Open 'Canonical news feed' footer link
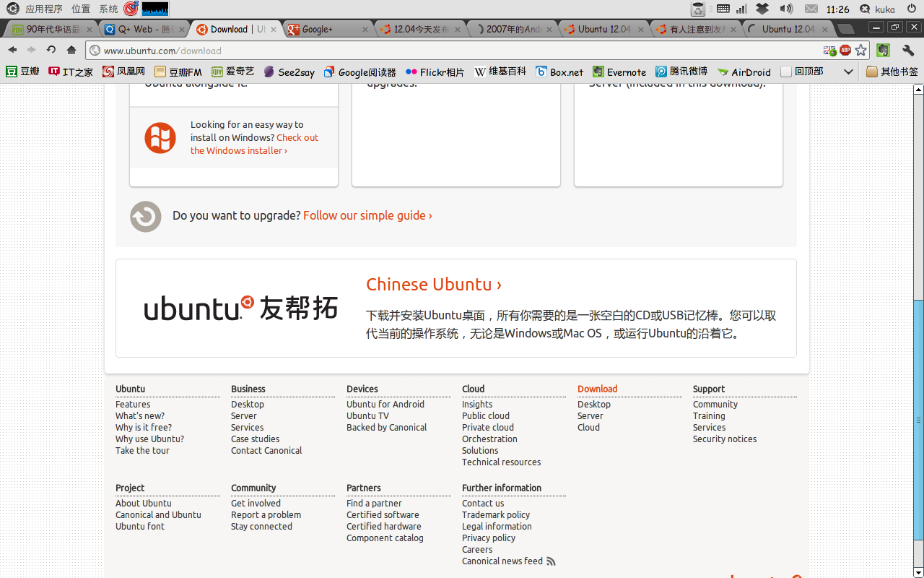The height and width of the screenshot is (578, 924). point(502,561)
